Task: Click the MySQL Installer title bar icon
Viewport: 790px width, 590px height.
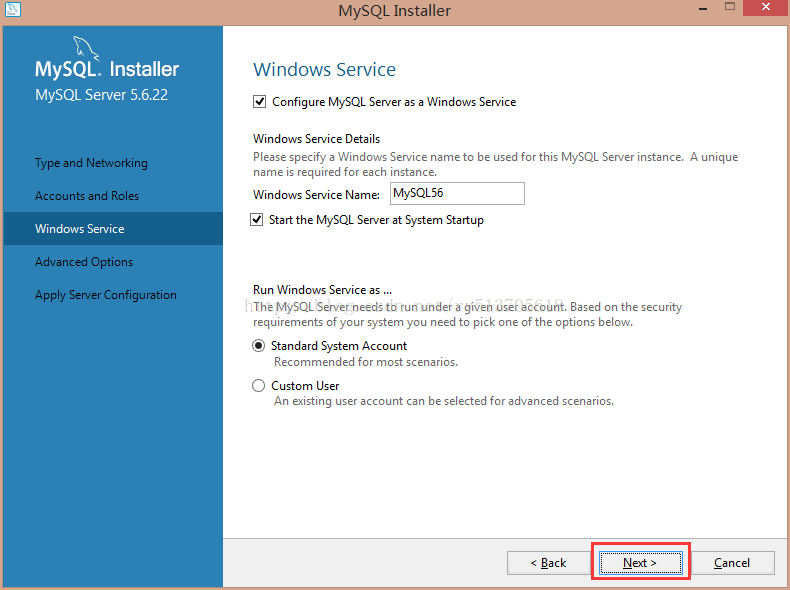Action: tap(13, 10)
